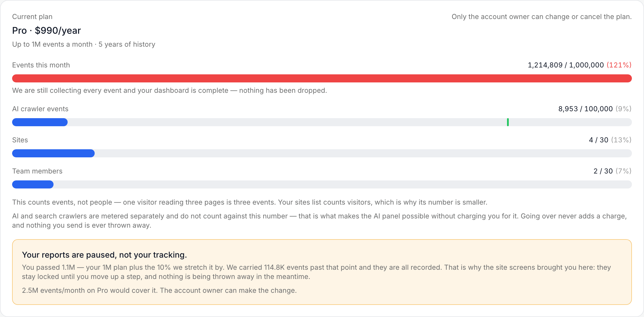
Task: Click the 'Current plan' label
Action: (32, 17)
